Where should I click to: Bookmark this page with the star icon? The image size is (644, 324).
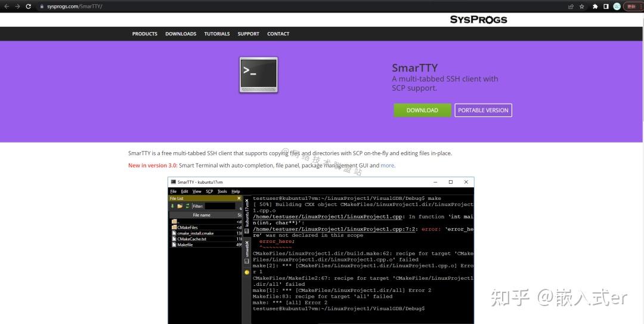point(581,7)
